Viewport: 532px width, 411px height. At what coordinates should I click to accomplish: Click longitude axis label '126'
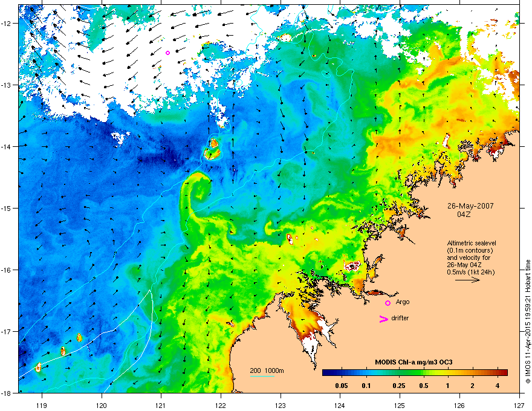coord(459,405)
